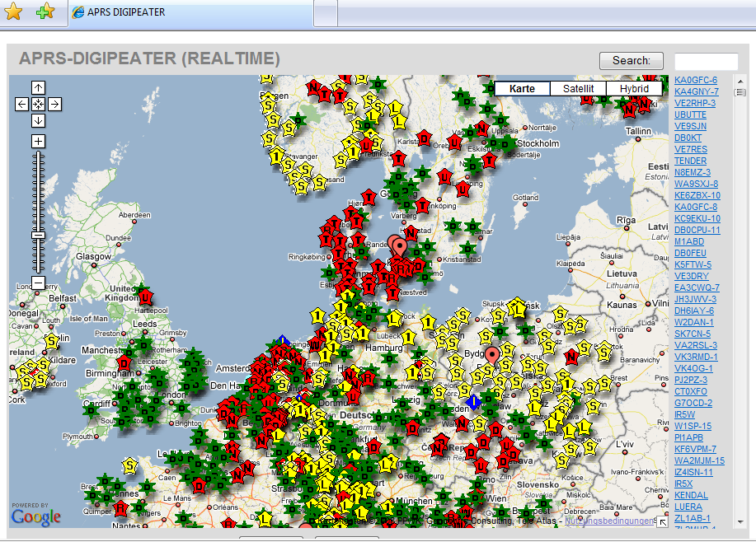Zoom in with the plus button

(x=39, y=141)
